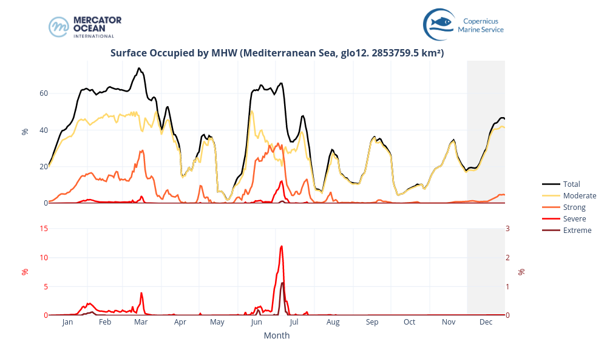
Task: Toggle the Strong legend entry
Action: pos(574,207)
